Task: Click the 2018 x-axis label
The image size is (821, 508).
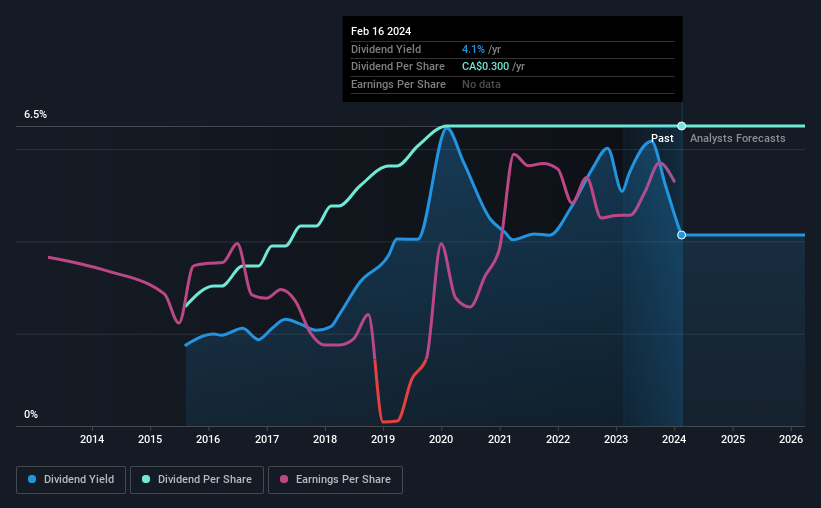Action: tap(325, 439)
